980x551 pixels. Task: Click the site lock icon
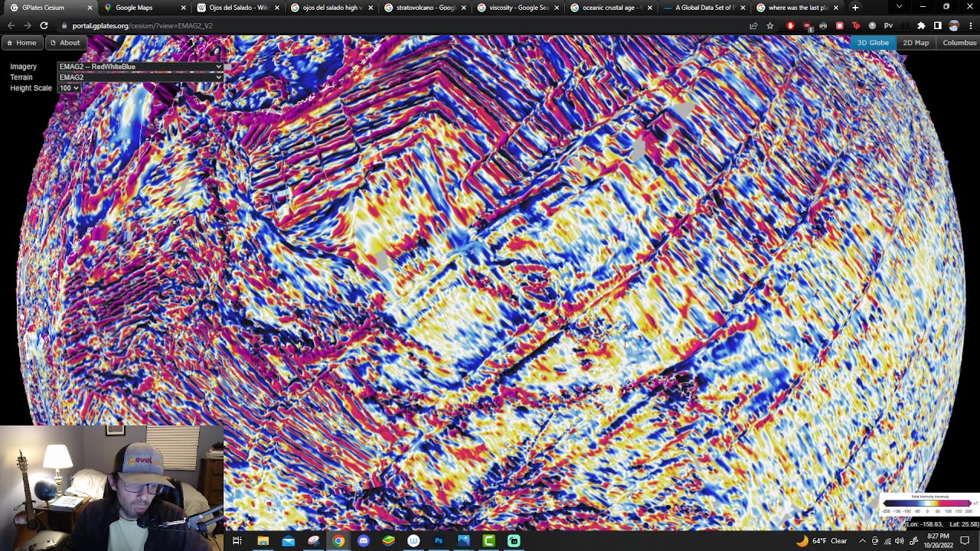(x=64, y=25)
